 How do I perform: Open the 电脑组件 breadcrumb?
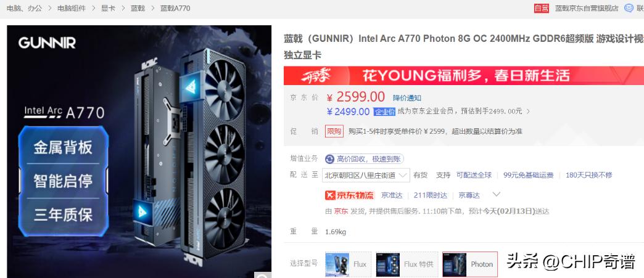click(72, 8)
